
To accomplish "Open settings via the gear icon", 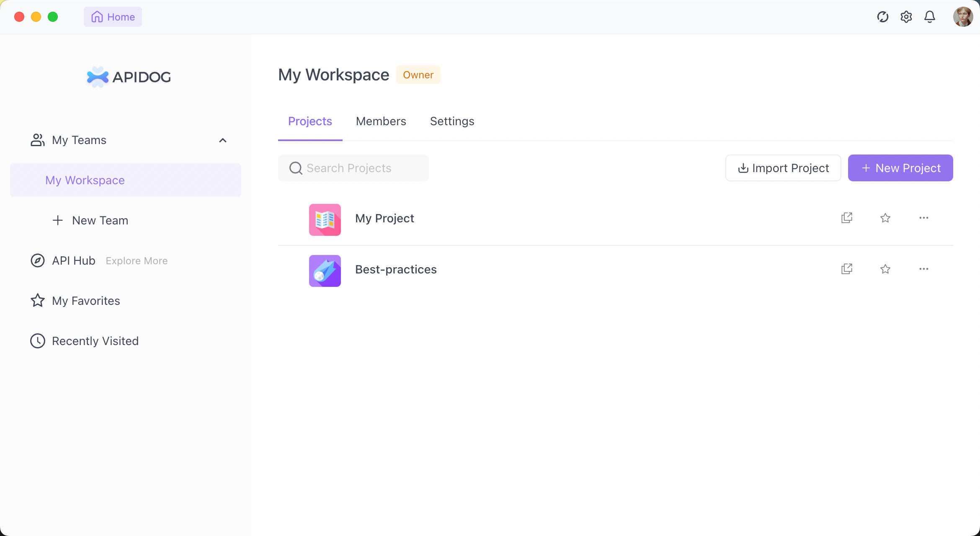I will [x=906, y=17].
